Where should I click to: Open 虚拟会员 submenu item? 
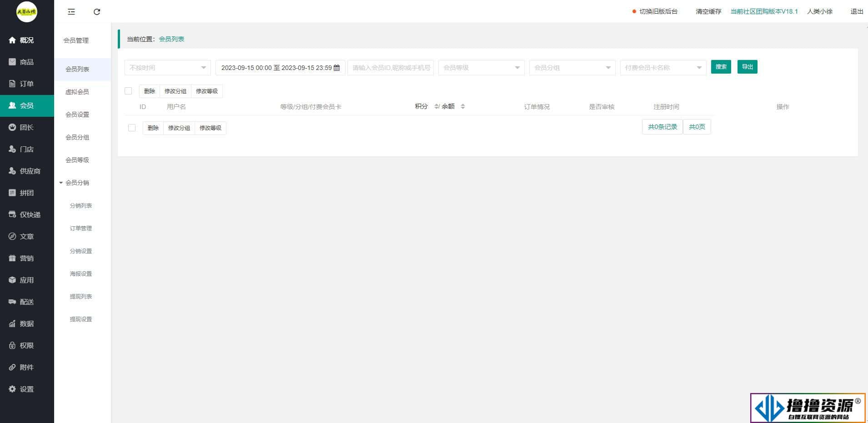coord(77,92)
